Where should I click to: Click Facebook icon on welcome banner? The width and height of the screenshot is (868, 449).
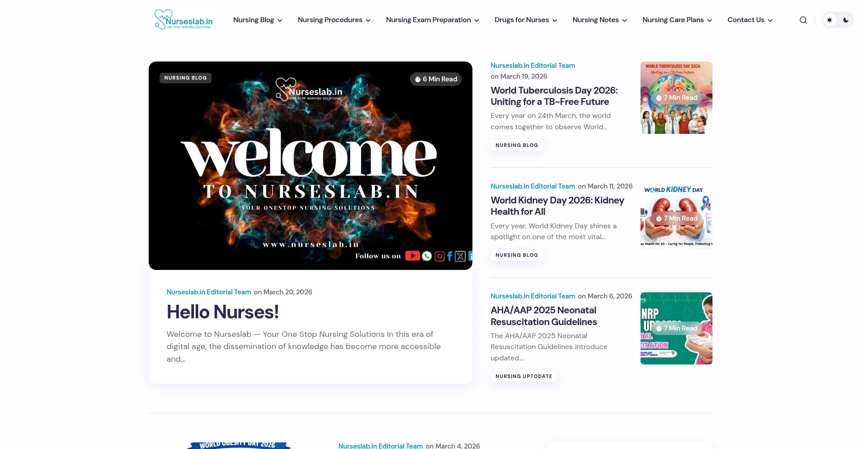click(x=450, y=256)
